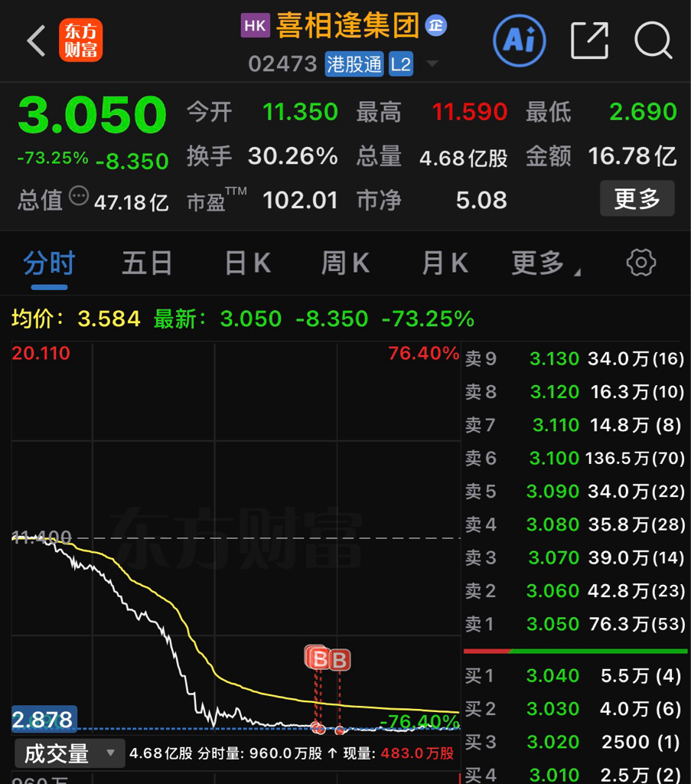The image size is (691, 784).
Task: Select the 卖1 3.050 order row
Action: tap(575, 623)
